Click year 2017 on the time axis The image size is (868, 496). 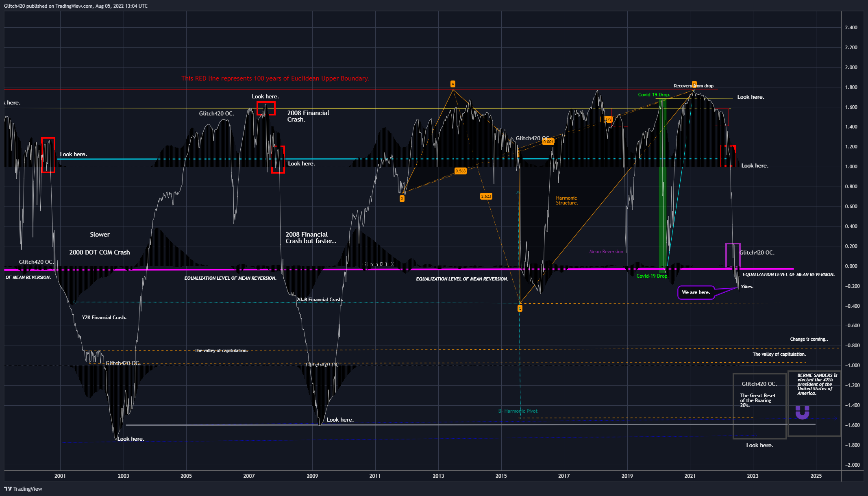tap(564, 476)
